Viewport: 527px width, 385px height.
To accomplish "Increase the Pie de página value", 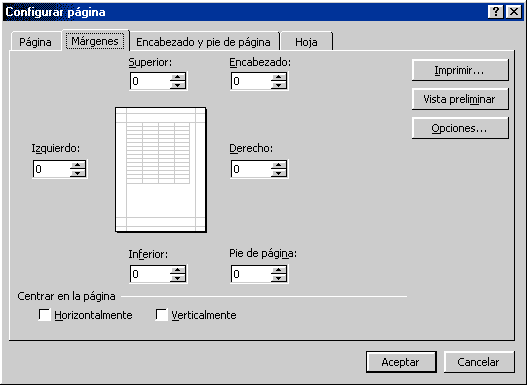I will 279,270.
